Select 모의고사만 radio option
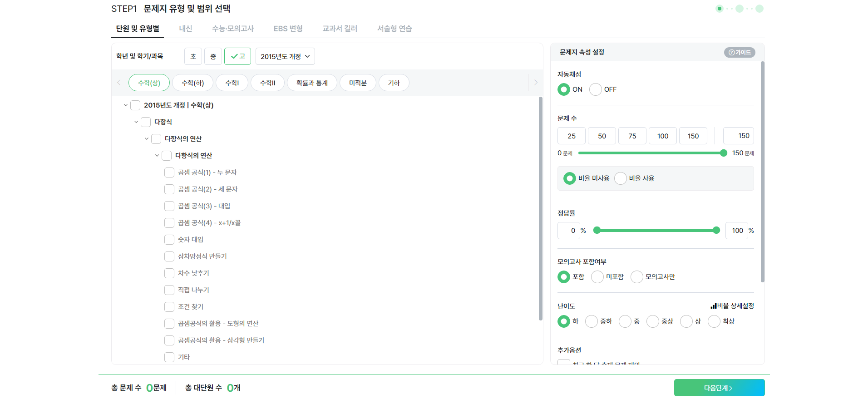Image resolution: width=868 pixels, height=399 pixels. (637, 277)
